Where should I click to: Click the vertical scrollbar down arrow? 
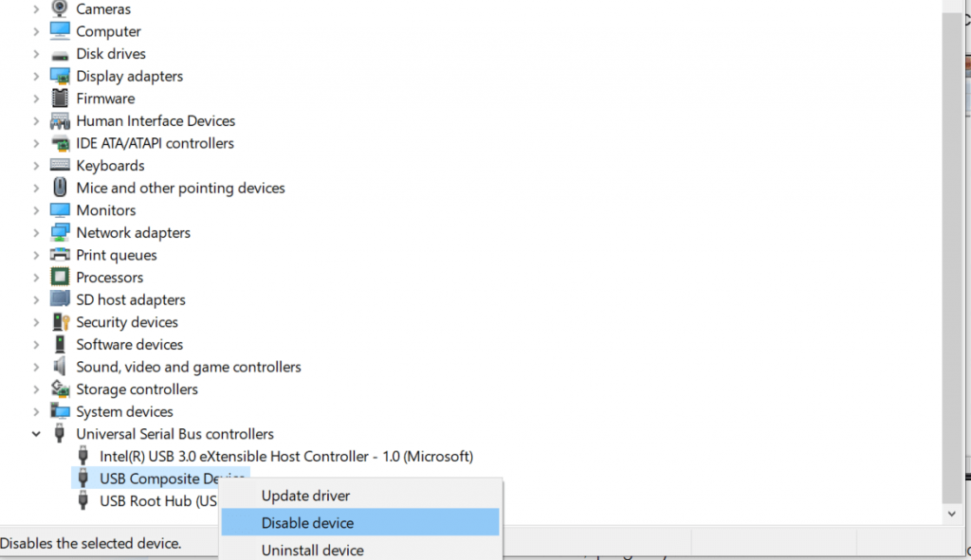[951, 514]
